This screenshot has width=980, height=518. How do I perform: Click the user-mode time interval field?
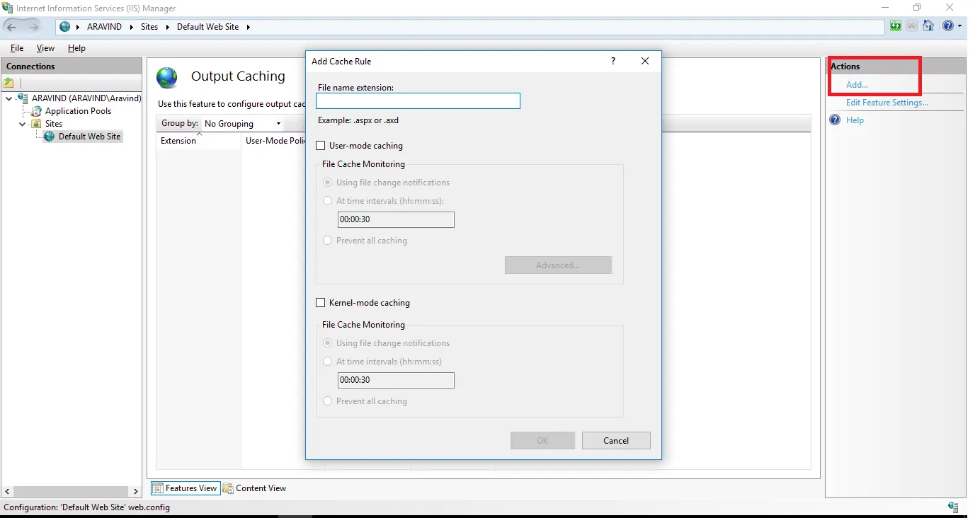(396, 219)
